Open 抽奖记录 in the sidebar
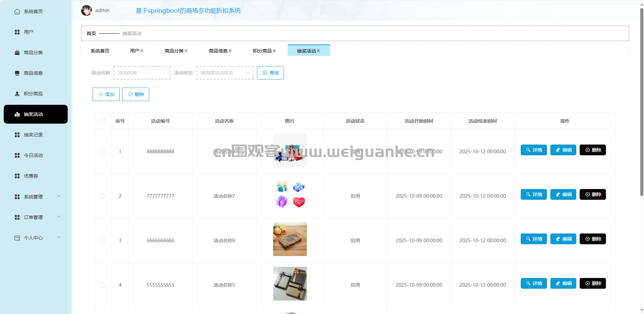 click(33, 135)
